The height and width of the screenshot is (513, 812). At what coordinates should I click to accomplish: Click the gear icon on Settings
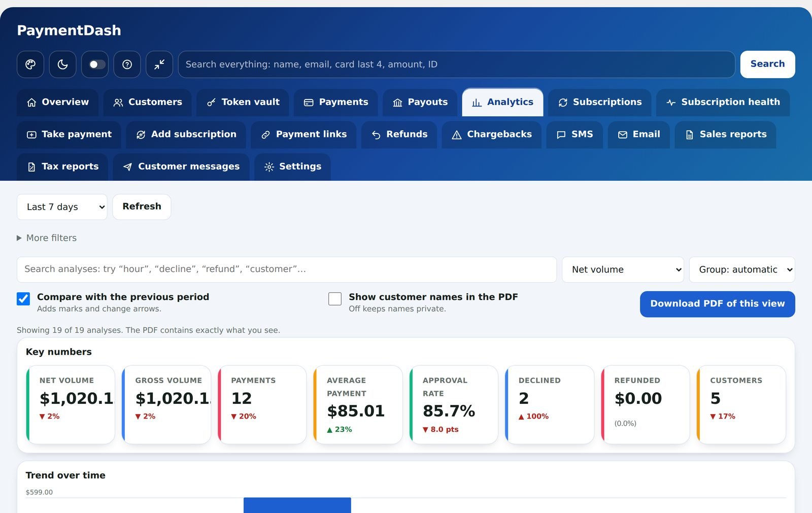point(269,167)
